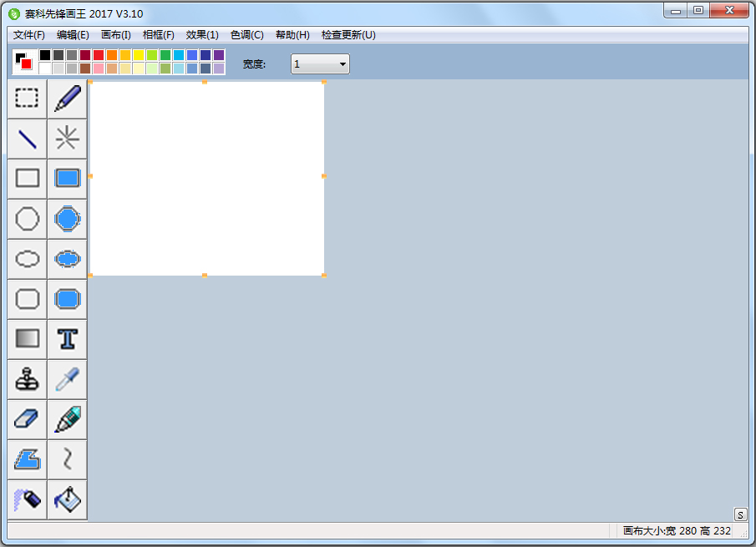756x547 pixels.
Task: Pick the green color swatch
Action: (165, 55)
